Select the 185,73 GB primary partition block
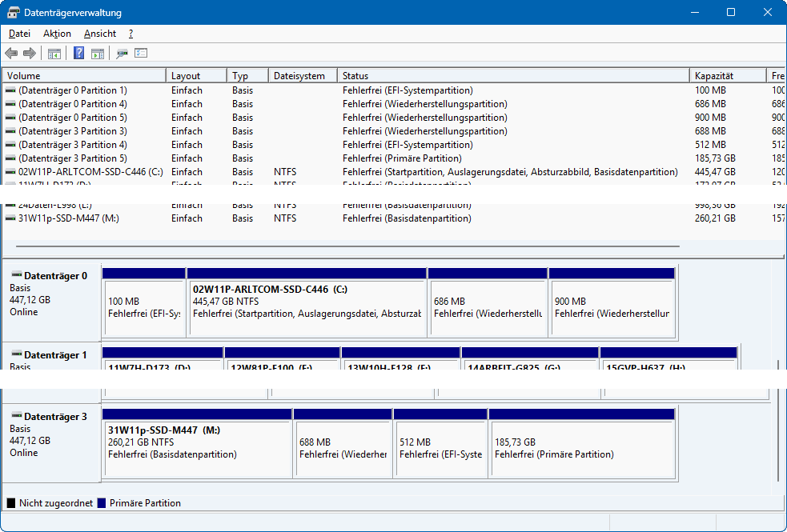 tap(582, 448)
